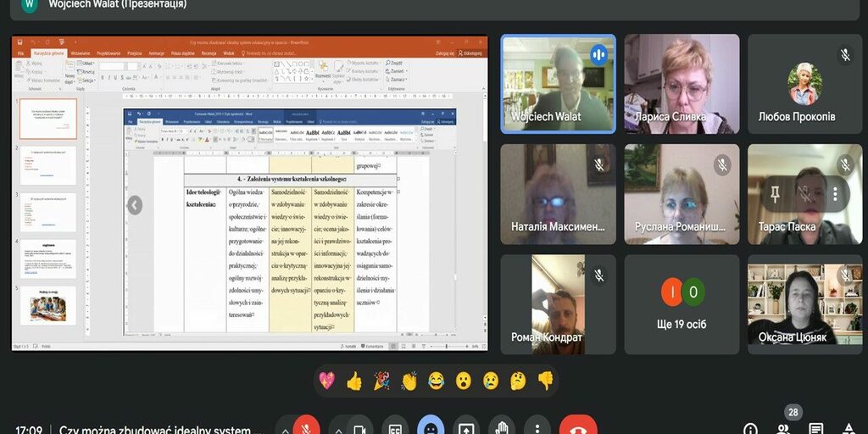Image resolution: width=868 pixels, height=434 pixels.
Task: Expand audio settings arrow beside the microphone
Action: click(x=284, y=429)
